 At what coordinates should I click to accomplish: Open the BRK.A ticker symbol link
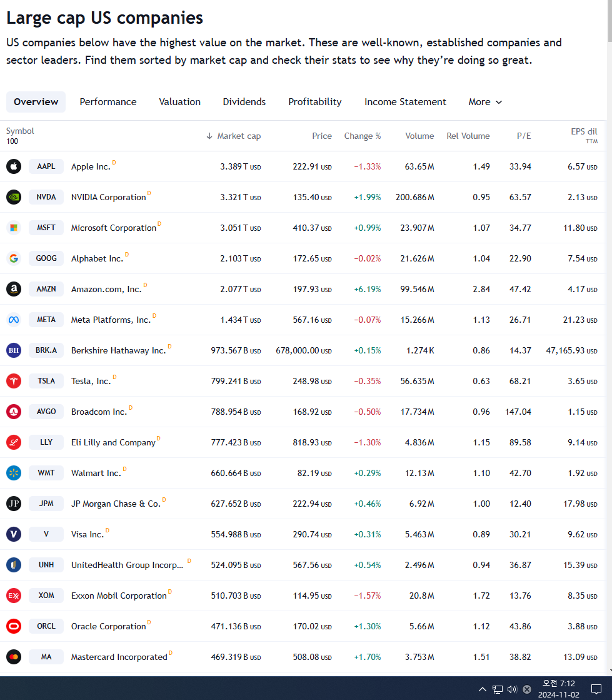click(x=46, y=350)
